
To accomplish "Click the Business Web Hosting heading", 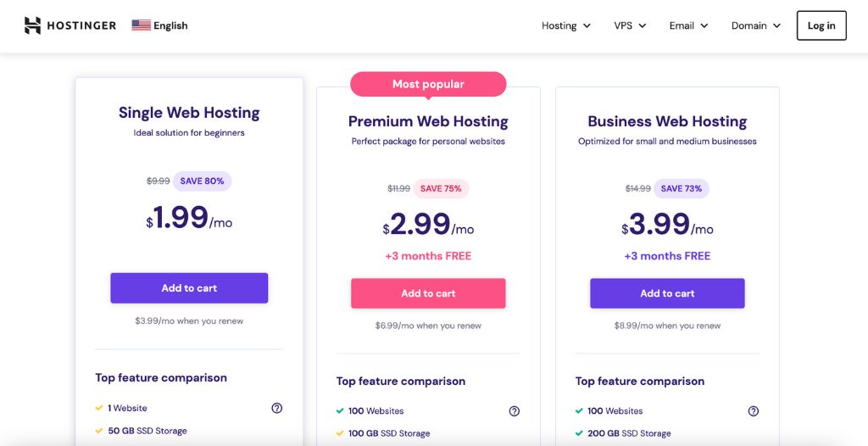I will (x=667, y=121).
